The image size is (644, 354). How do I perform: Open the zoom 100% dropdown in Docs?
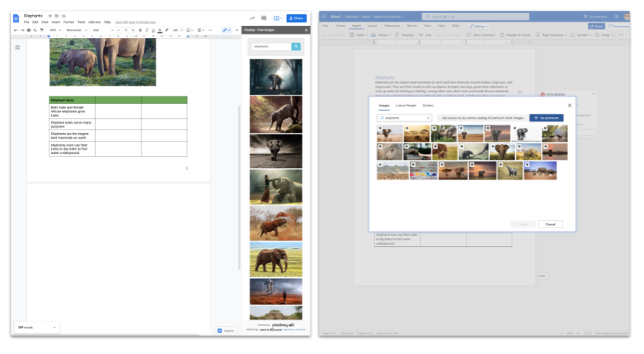(55, 30)
